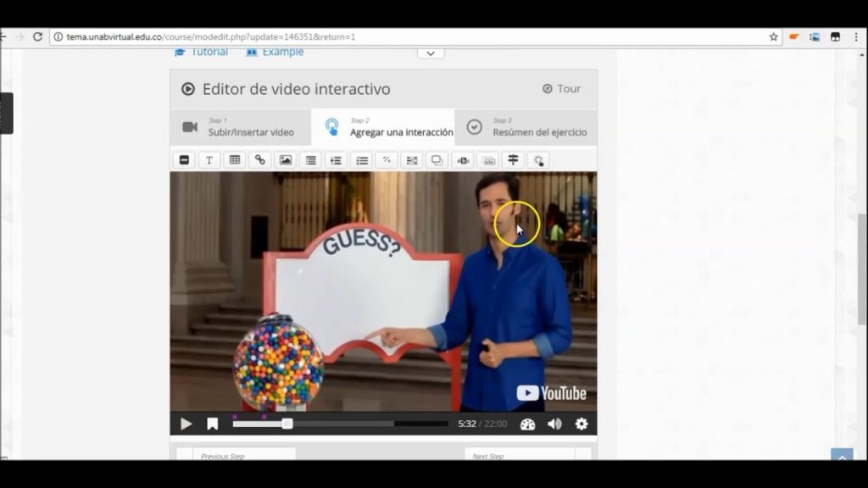Select the Drag and Drop interaction icon
This screenshot has height=488, width=868.
point(412,160)
